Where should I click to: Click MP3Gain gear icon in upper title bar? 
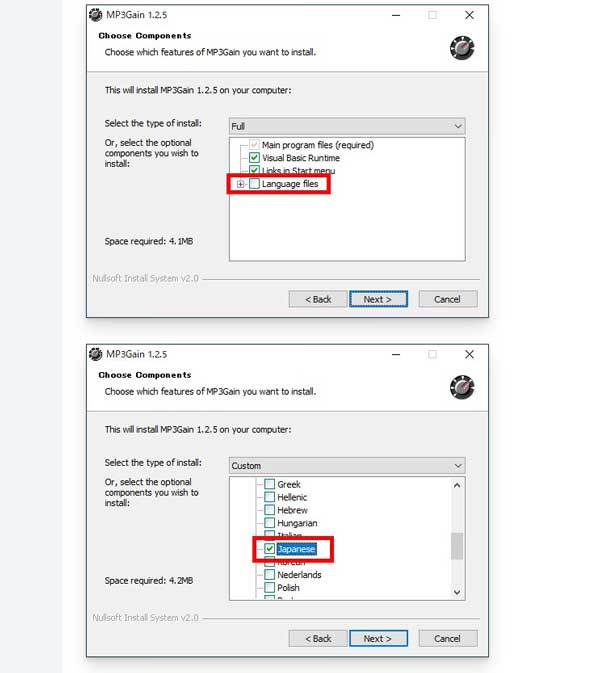[95, 15]
